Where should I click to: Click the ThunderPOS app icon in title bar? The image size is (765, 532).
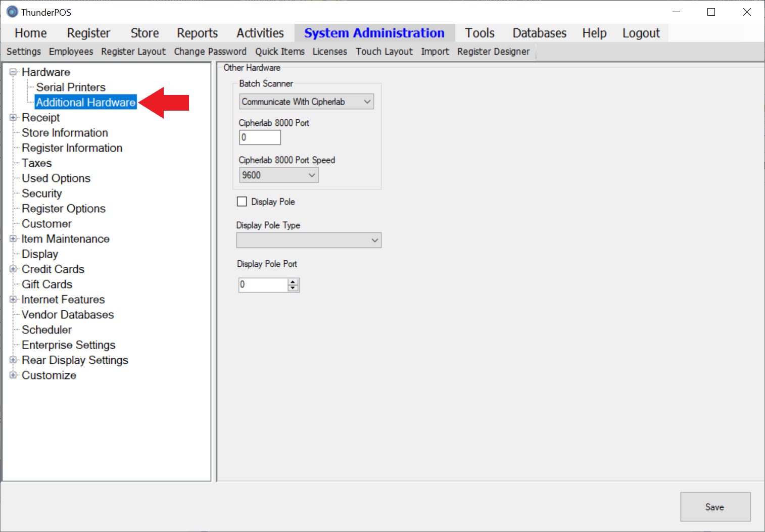[x=12, y=12]
